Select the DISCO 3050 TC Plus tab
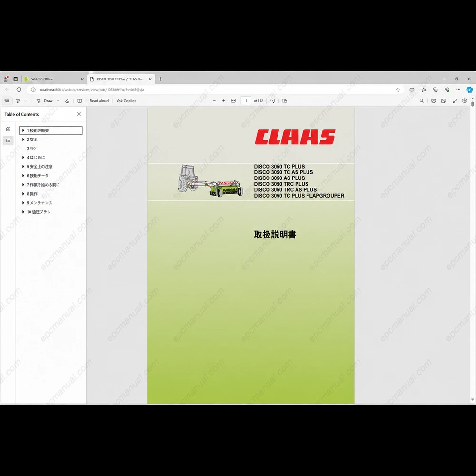The width and height of the screenshot is (476, 476). pos(119,79)
